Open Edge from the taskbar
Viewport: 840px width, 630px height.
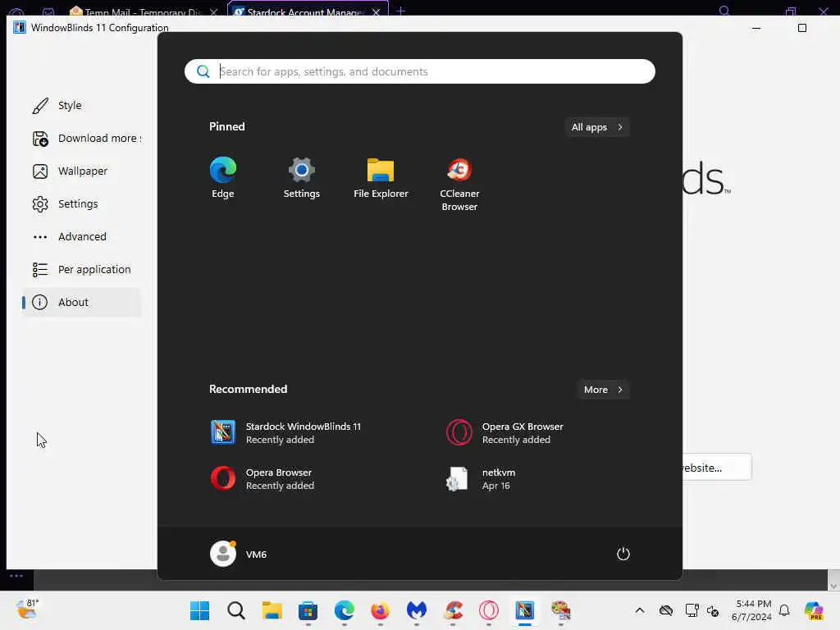point(345,610)
